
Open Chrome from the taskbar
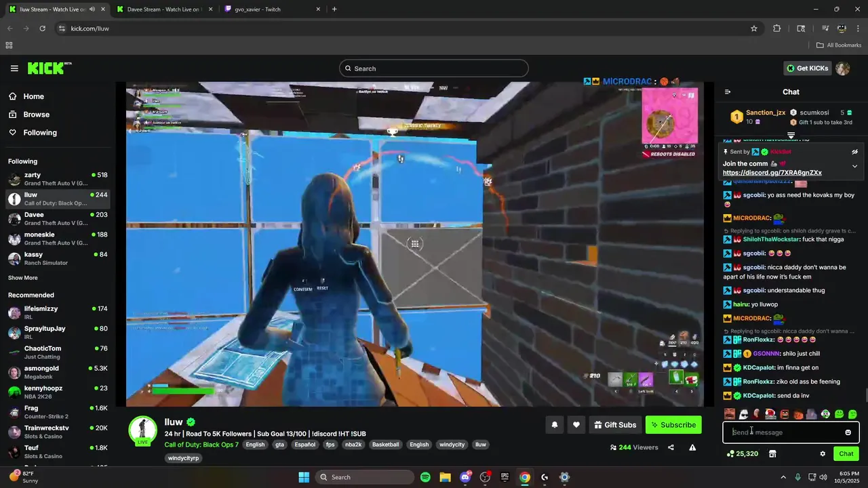[x=525, y=477]
